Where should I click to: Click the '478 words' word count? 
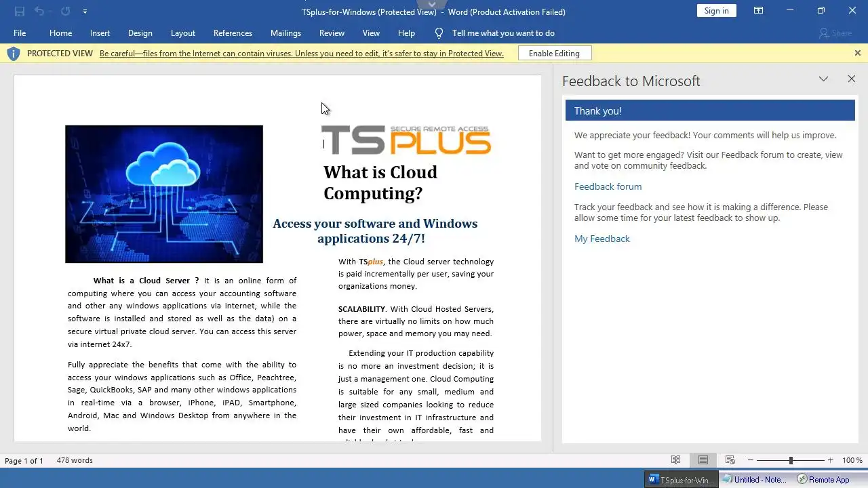75,461
